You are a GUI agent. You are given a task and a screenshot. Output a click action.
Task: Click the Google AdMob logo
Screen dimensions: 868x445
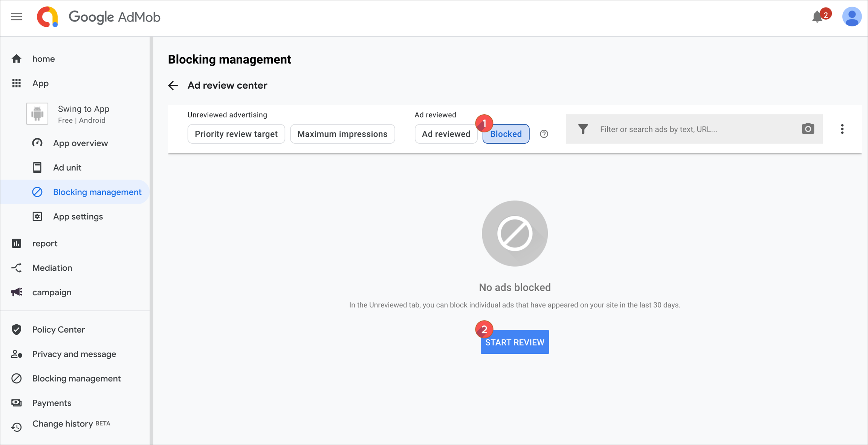tap(99, 17)
